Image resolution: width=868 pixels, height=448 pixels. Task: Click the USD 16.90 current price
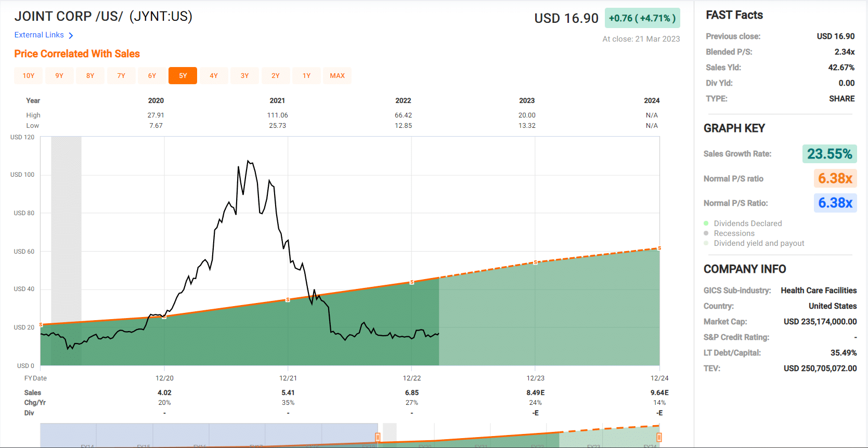566,18
